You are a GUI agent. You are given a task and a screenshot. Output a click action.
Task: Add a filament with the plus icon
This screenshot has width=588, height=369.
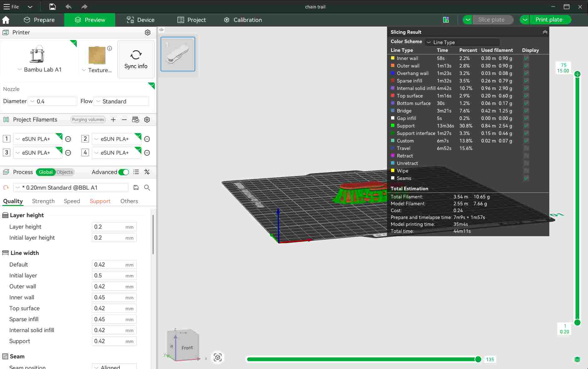pyautogui.click(x=113, y=120)
